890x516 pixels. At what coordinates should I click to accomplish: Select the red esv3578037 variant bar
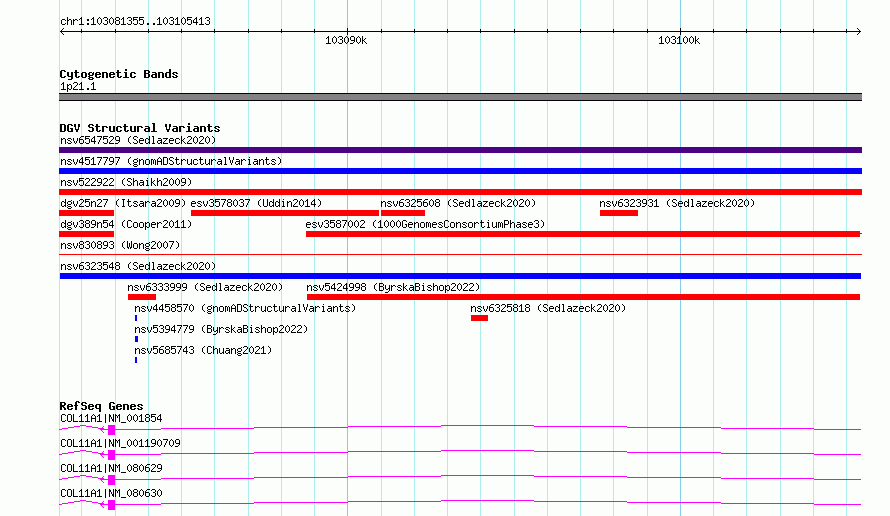click(x=285, y=213)
